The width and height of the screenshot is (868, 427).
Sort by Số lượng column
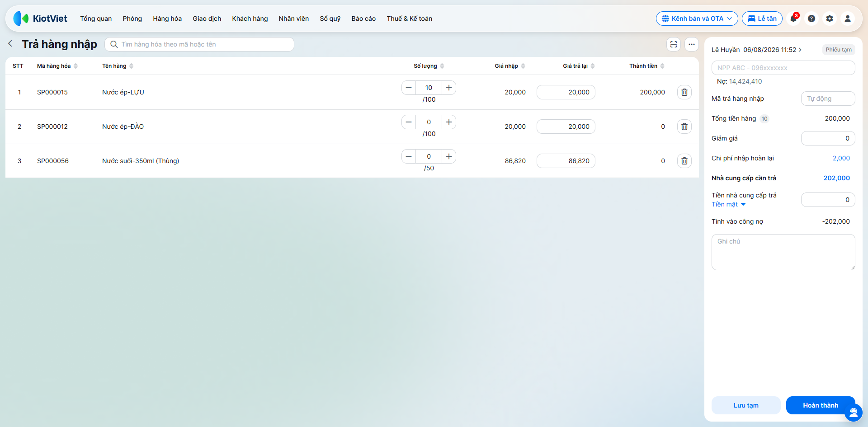(x=429, y=66)
